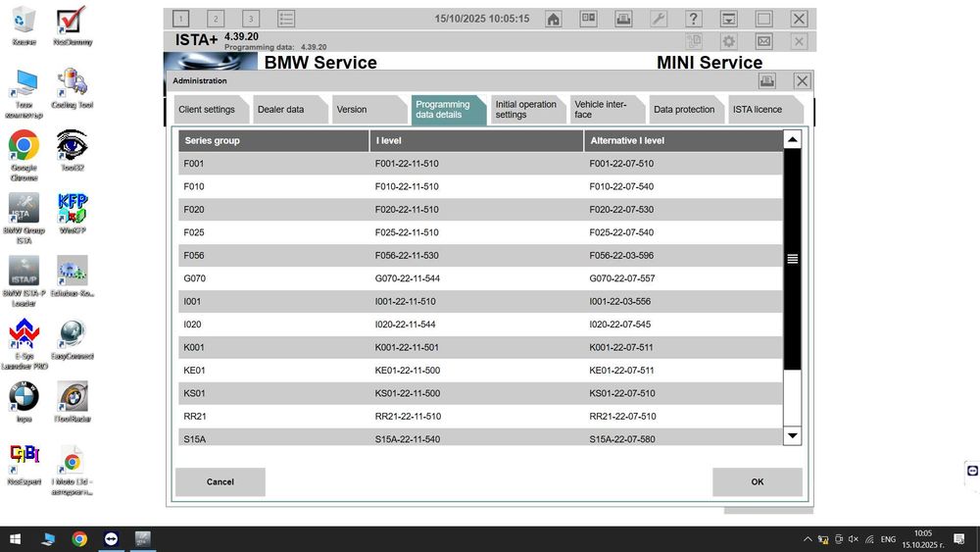The height and width of the screenshot is (552, 980).
Task: Select the WinKFP desktop icon
Action: click(x=73, y=213)
